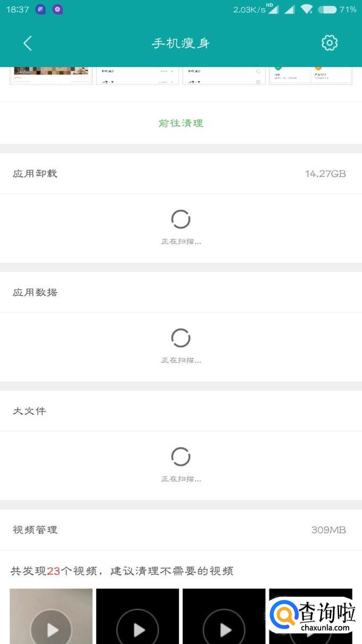Tap the 手机瘦身 page title
Viewport: 362px width, 644px height.
tap(181, 44)
